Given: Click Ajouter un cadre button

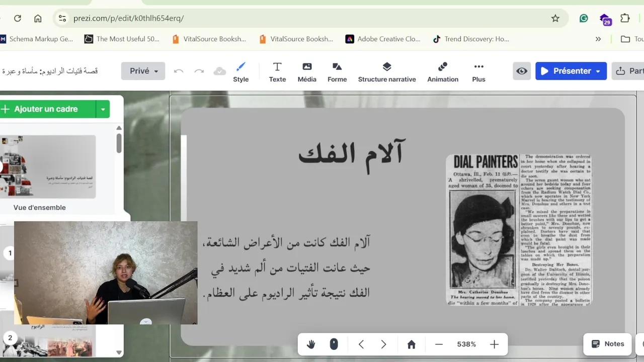Looking at the screenshot, I should 47,109.
